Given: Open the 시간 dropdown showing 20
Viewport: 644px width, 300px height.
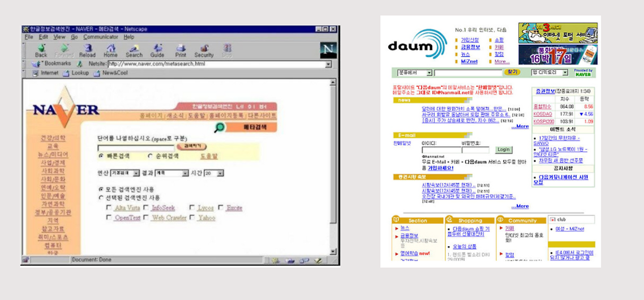Looking at the screenshot, I should tap(213, 173).
